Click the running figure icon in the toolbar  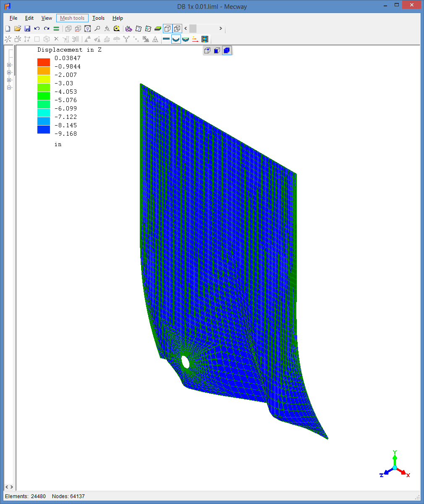pyautogui.click(x=107, y=29)
